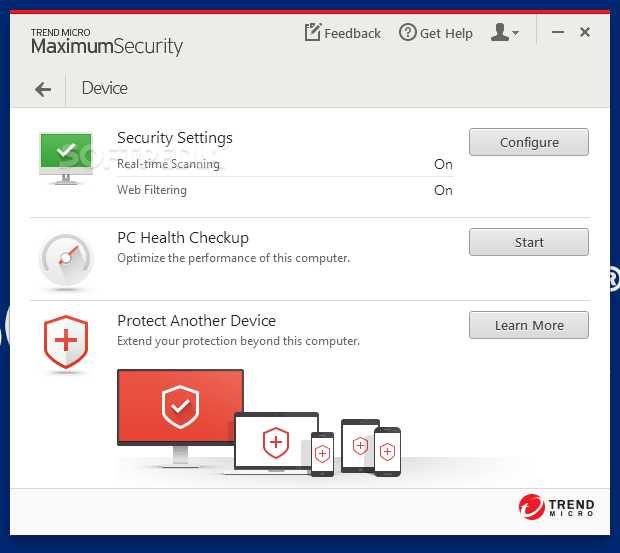
Task: Click the Configure button
Action: (529, 142)
